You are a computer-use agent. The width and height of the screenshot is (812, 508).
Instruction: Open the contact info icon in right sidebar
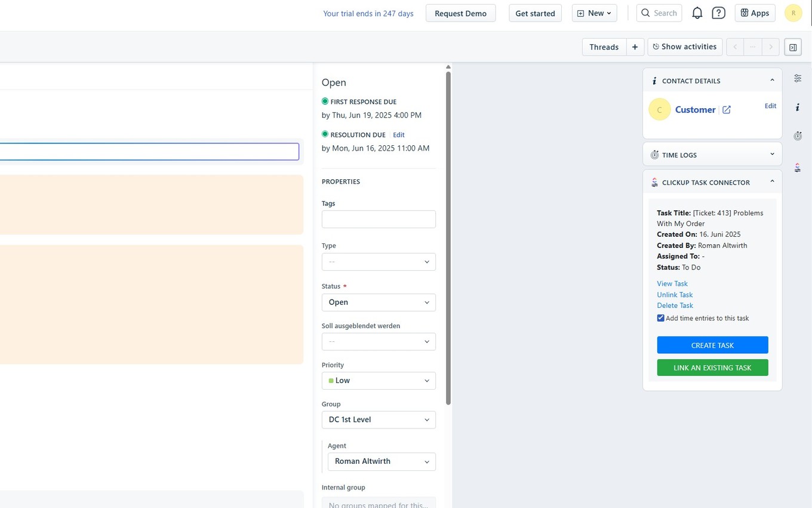tap(798, 106)
